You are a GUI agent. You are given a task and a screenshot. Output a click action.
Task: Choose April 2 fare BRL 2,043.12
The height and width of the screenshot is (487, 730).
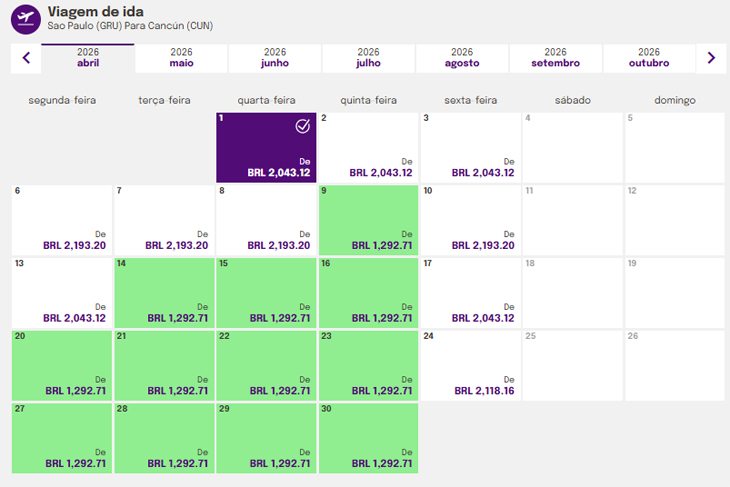click(x=368, y=148)
